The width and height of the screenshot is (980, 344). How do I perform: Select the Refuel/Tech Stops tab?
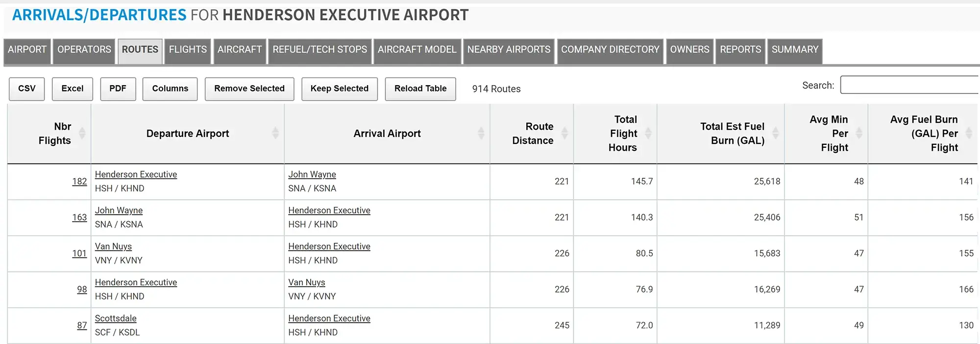pyautogui.click(x=319, y=50)
